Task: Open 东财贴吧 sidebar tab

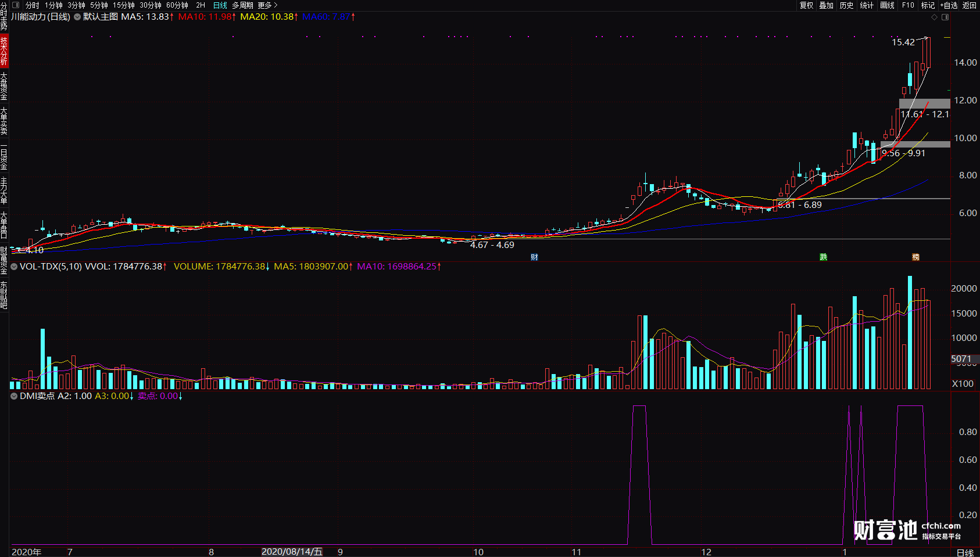Action: tap(4, 295)
